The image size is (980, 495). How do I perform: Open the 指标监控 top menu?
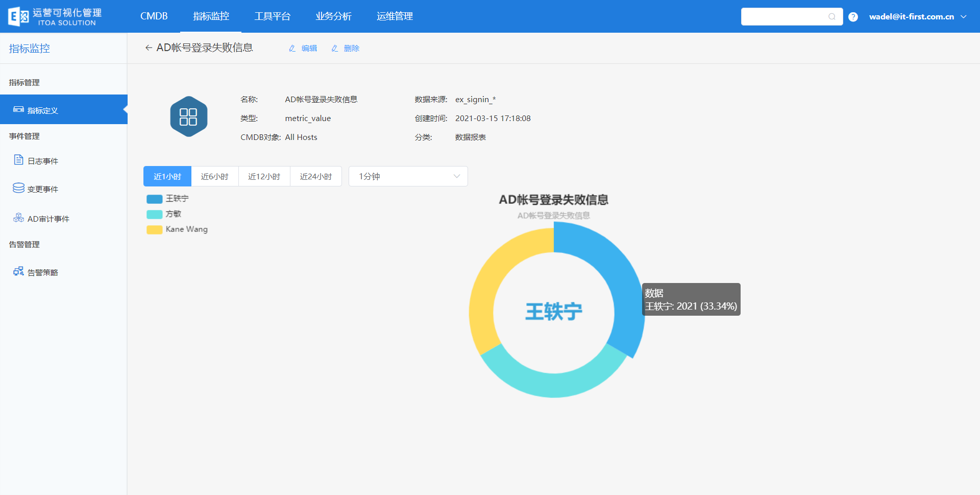point(211,16)
